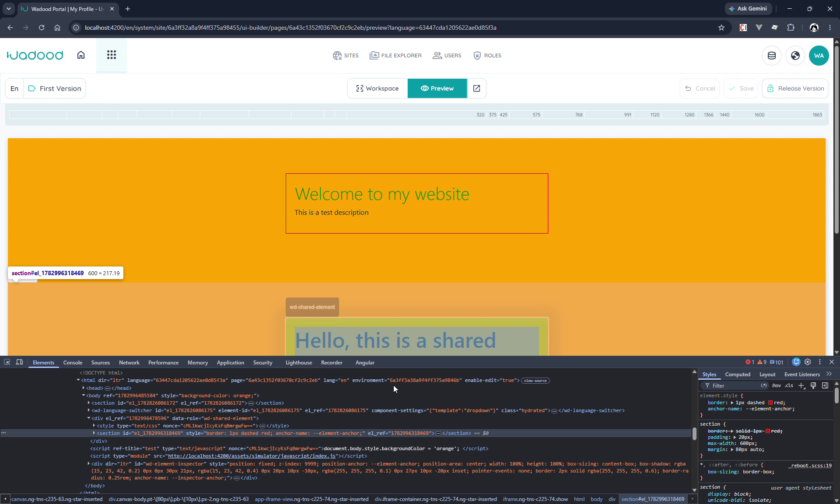Open the WA user avatar menu

[x=819, y=56]
